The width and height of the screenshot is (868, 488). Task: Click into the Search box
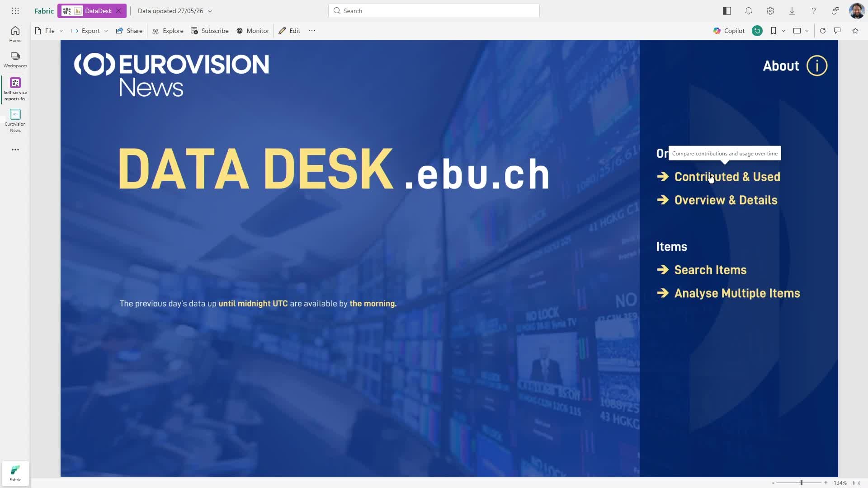[434, 11]
